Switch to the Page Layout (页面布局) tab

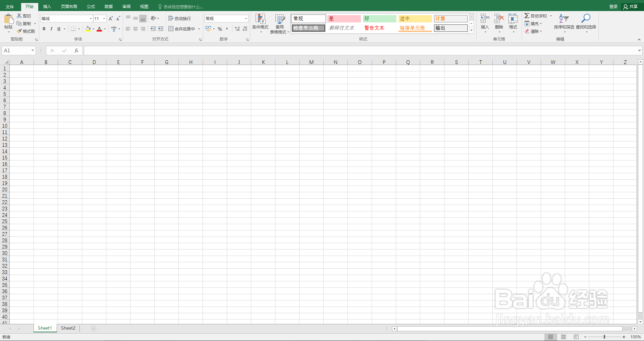(x=69, y=7)
